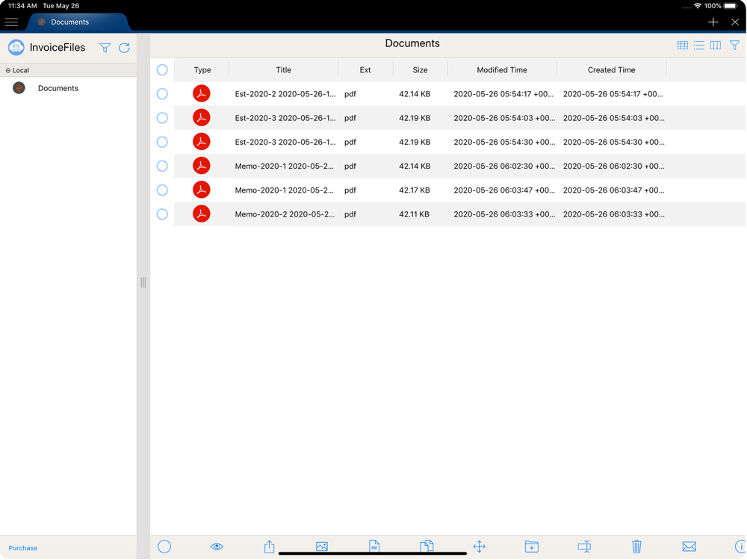Select the Memo-2020-2 file circle
This screenshot has height=560, width=747.
162,214
